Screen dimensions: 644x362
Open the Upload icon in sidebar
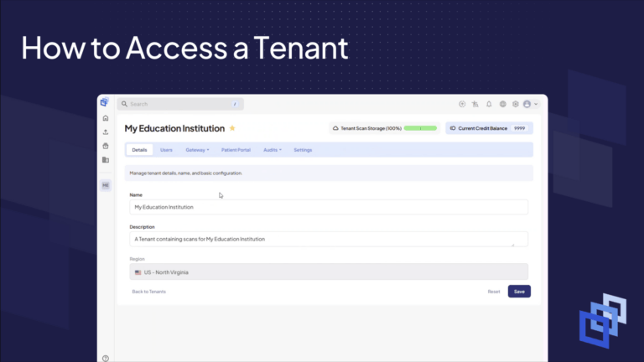coord(106,132)
